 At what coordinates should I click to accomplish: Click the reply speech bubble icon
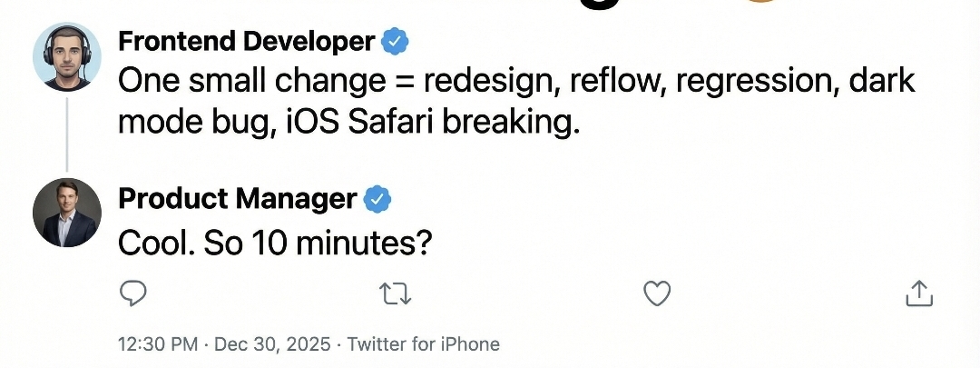coord(132,293)
